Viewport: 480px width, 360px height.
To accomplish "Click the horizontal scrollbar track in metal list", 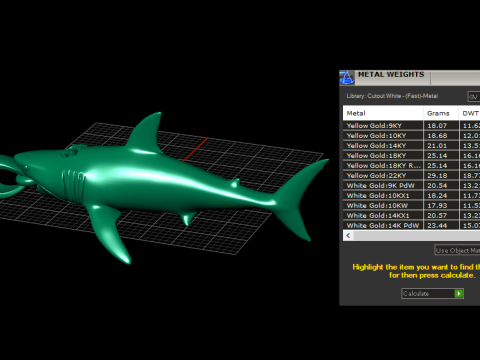I will pos(417,236).
